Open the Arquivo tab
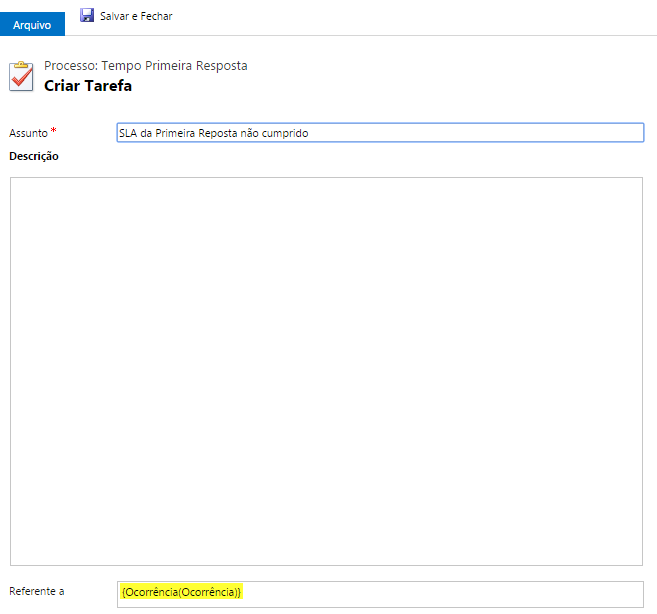The height and width of the screenshot is (614, 657). 32,24
